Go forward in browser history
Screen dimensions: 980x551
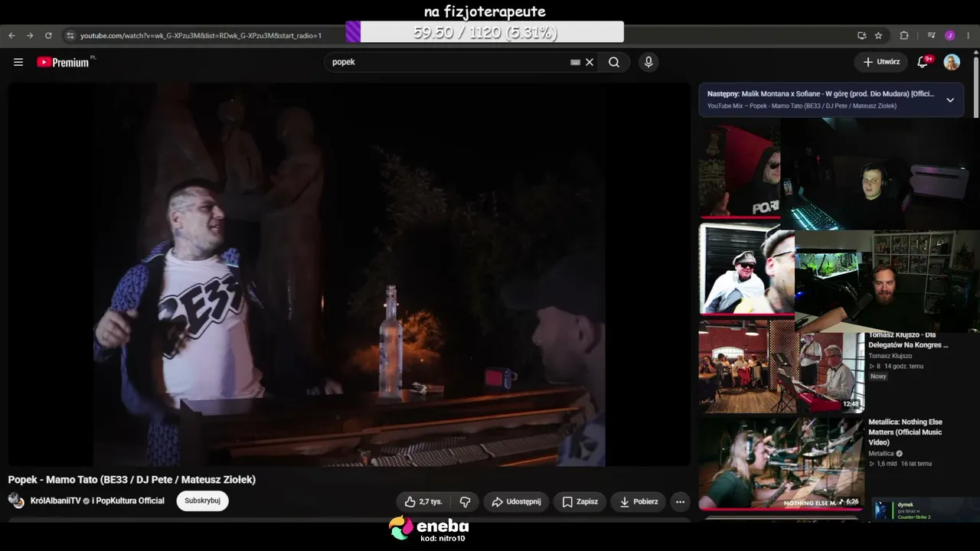pyautogui.click(x=30, y=35)
